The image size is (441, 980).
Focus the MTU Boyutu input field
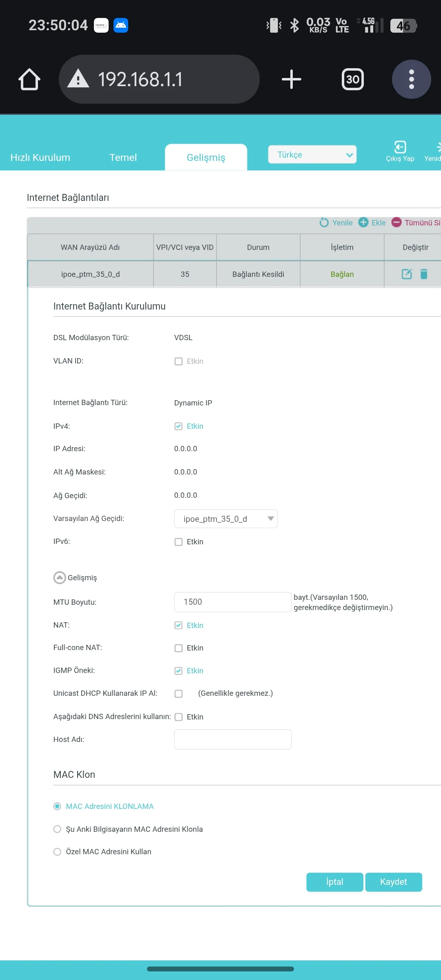coord(233,602)
